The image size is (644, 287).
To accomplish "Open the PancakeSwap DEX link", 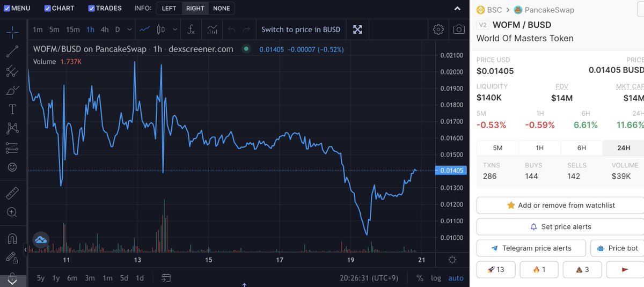I will click(x=544, y=10).
